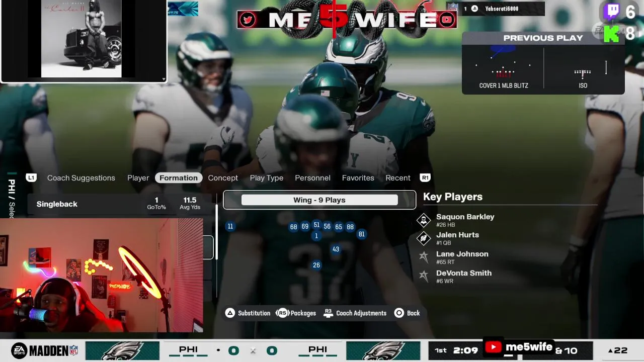The width and height of the screenshot is (644, 362).
Task: Click the circle Back button icon
Action: point(399,313)
